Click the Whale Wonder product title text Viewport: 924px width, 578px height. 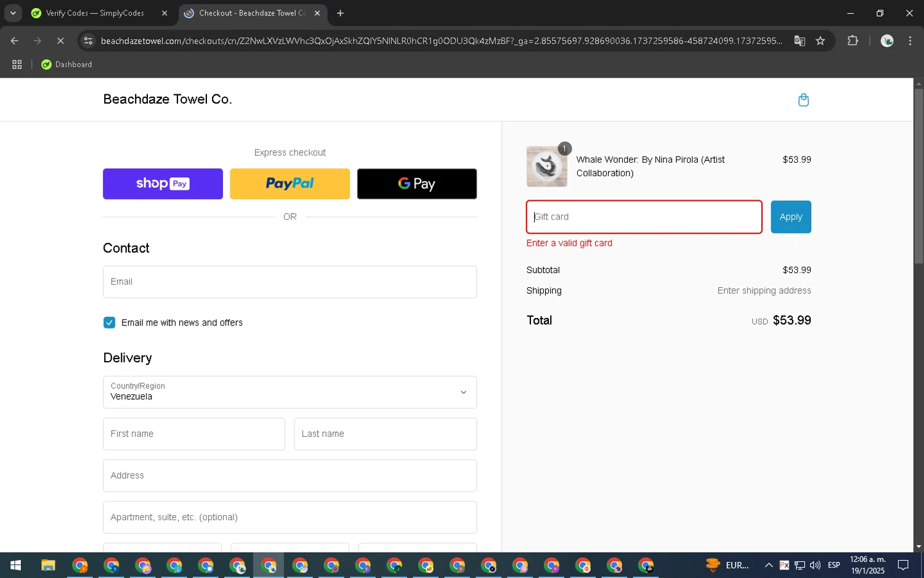tap(650, 166)
